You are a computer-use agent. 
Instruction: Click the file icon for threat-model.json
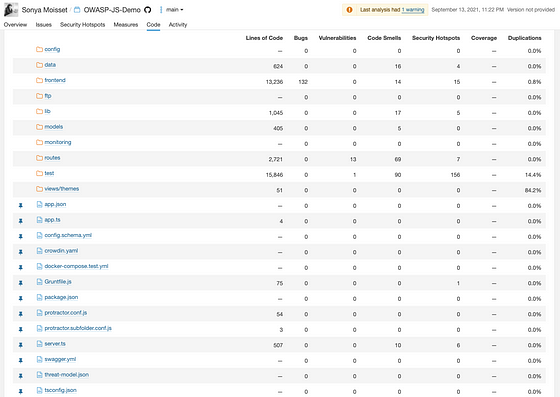point(40,375)
